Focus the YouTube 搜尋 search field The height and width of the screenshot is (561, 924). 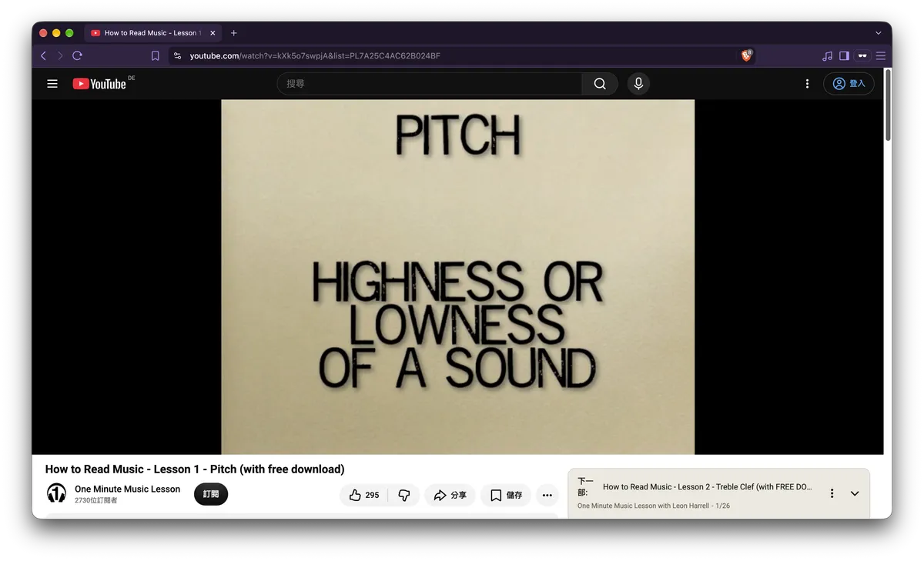(430, 84)
